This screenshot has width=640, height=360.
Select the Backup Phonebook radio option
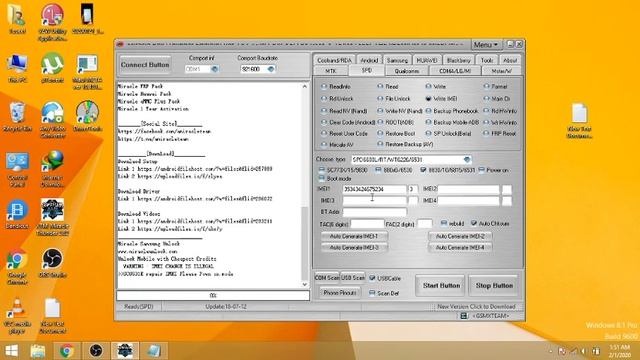point(452,111)
